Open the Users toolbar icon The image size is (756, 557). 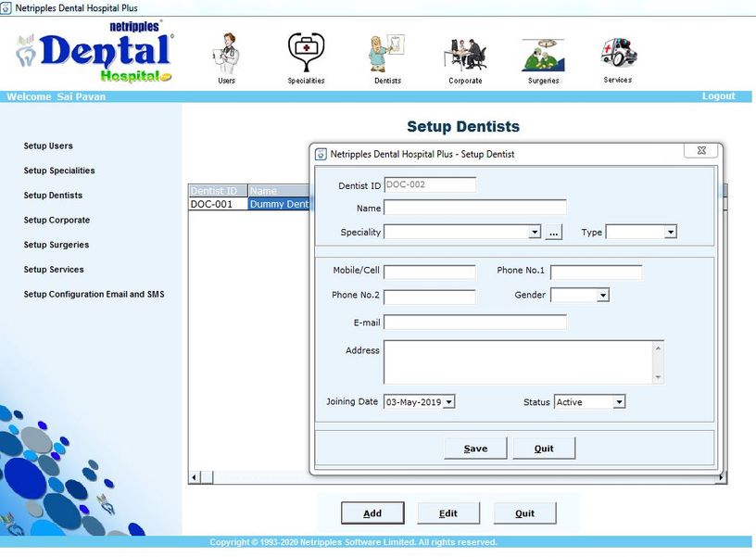click(x=226, y=57)
